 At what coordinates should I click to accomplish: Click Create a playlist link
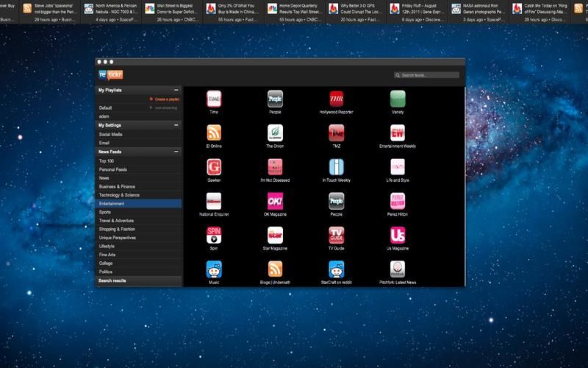pos(167,99)
